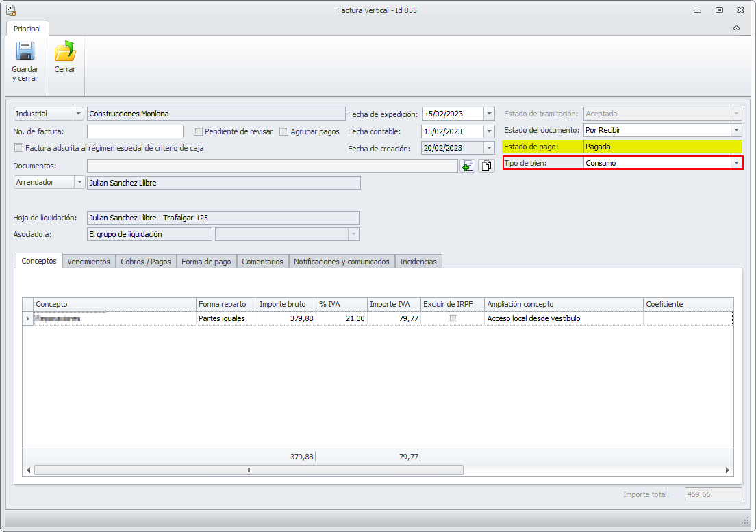This screenshot has height=532, width=756.
Task: Open the Arrendador type dropdown
Action: tap(79, 182)
